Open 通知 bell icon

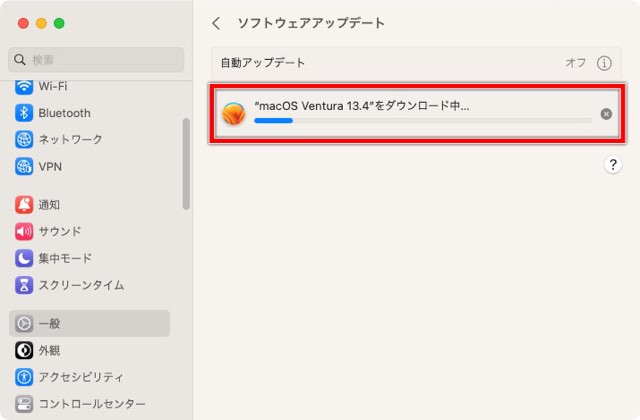[24, 204]
